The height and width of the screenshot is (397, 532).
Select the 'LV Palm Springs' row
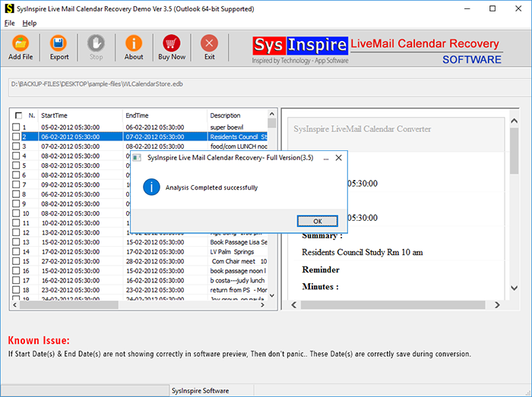[139, 252]
